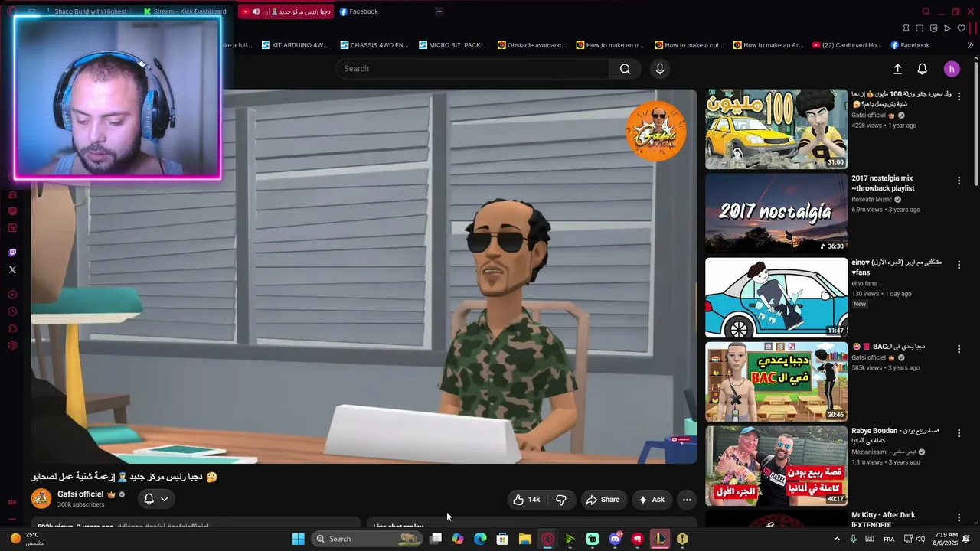Launch File Explorer from the taskbar

(x=525, y=539)
